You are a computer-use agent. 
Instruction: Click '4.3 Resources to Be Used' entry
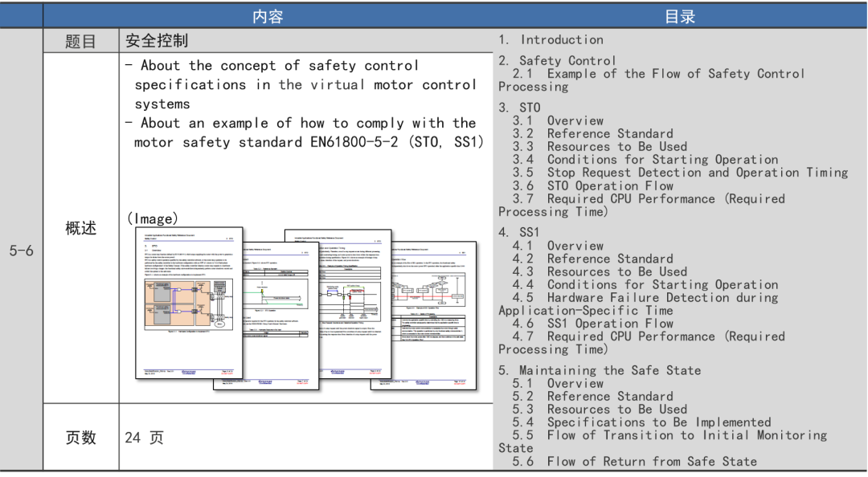pyautogui.click(x=600, y=271)
